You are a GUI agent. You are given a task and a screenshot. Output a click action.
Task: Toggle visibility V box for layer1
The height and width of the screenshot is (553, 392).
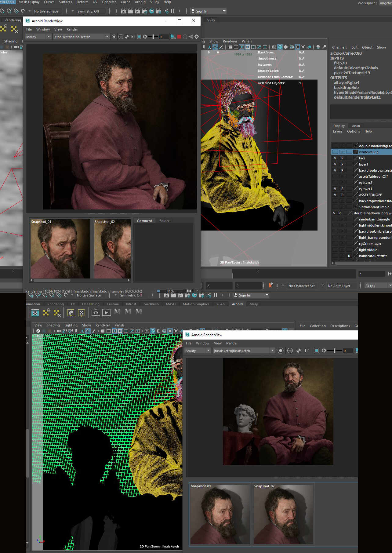click(335, 164)
